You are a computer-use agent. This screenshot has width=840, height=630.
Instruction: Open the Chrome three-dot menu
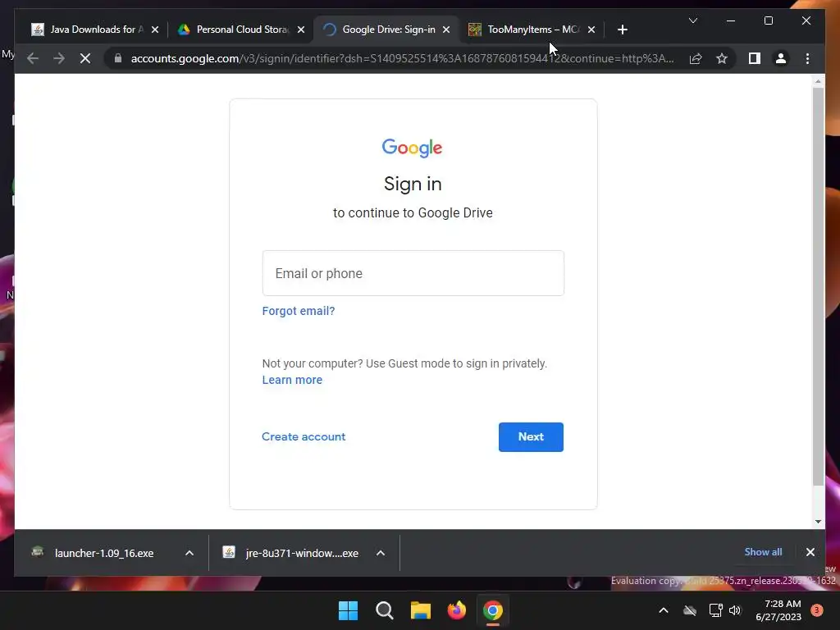(x=807, y=58)
